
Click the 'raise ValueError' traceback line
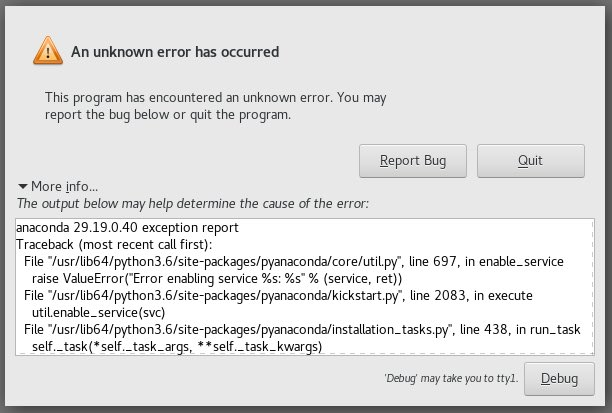point(217,279)
